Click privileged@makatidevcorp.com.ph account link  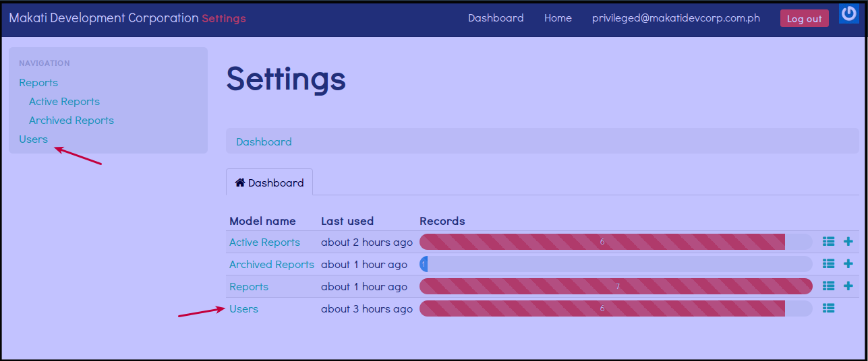click(676, 18)
